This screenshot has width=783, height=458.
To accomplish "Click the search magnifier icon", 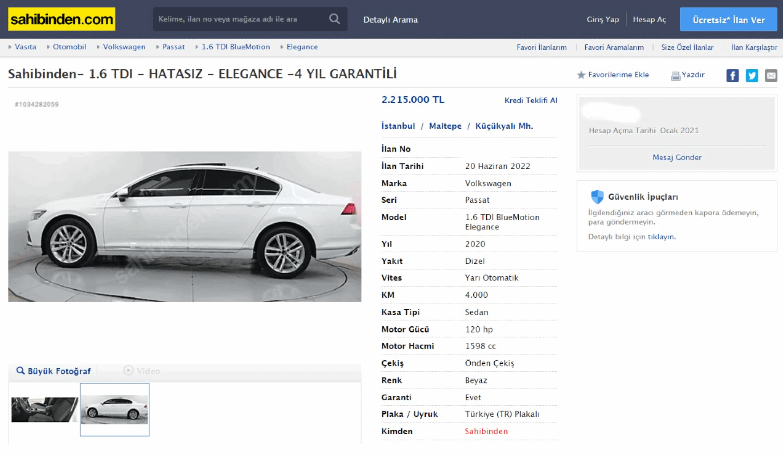I will 335,19.
